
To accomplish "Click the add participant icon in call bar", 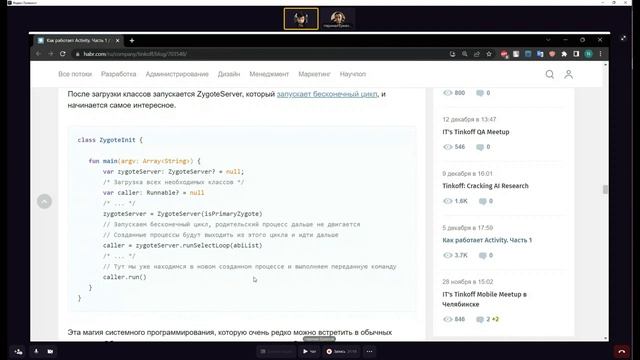I will tap(19, 351).
